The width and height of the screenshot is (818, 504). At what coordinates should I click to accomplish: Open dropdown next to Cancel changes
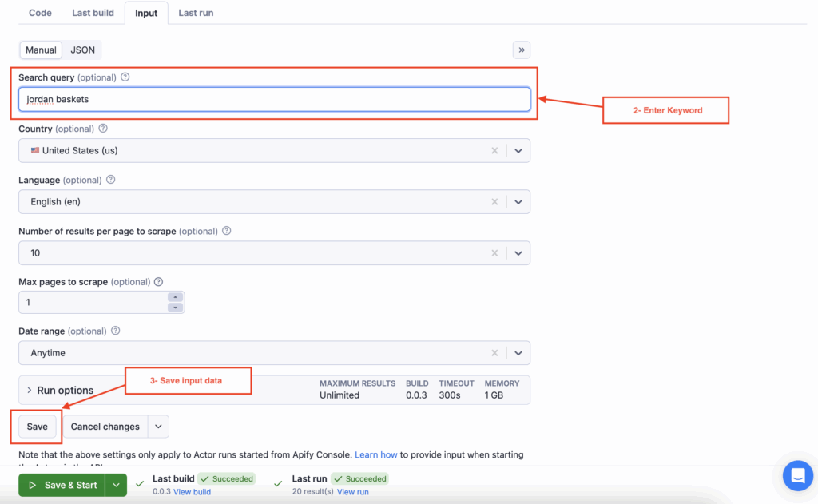click(159, 427)
